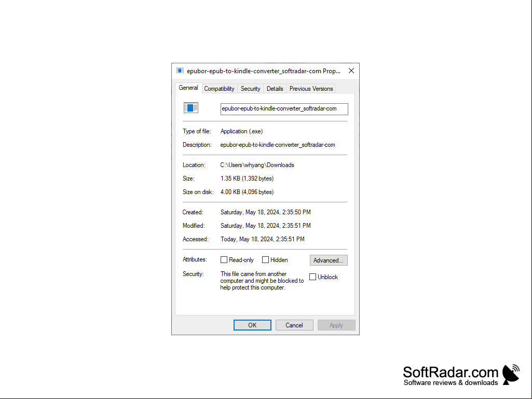The image size is (532, 399).
Task: Close the Properties dialog
Action: click(351, 71)
